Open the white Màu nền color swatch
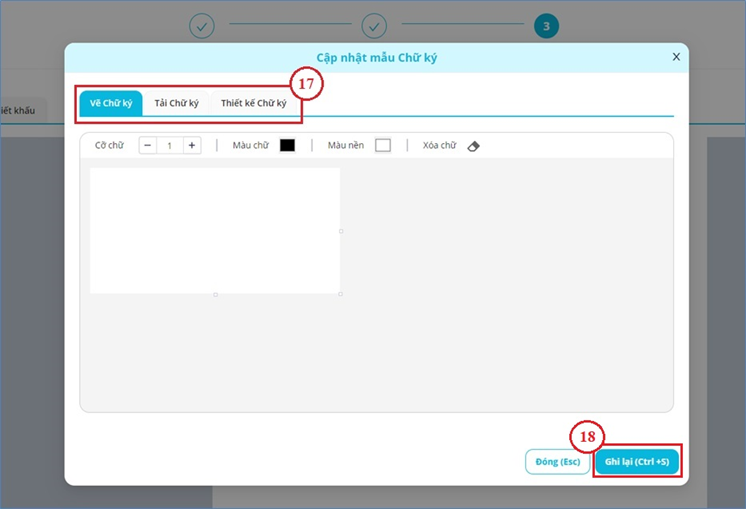This screenshot has width=746, height=509. (382, 145)
